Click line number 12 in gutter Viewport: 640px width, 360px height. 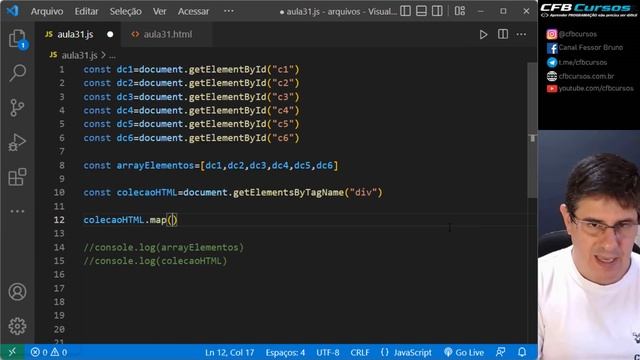pyautogui.click(x=59, y=220)
